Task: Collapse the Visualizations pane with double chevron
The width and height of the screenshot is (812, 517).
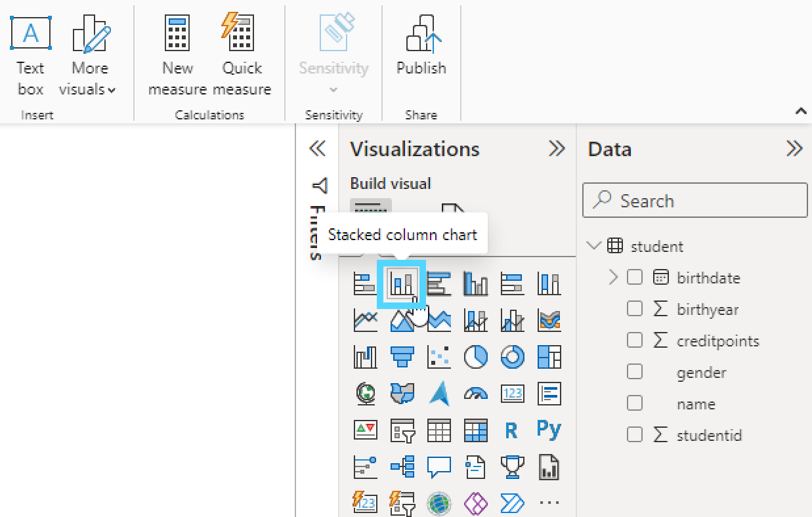Action: point(557,149)
